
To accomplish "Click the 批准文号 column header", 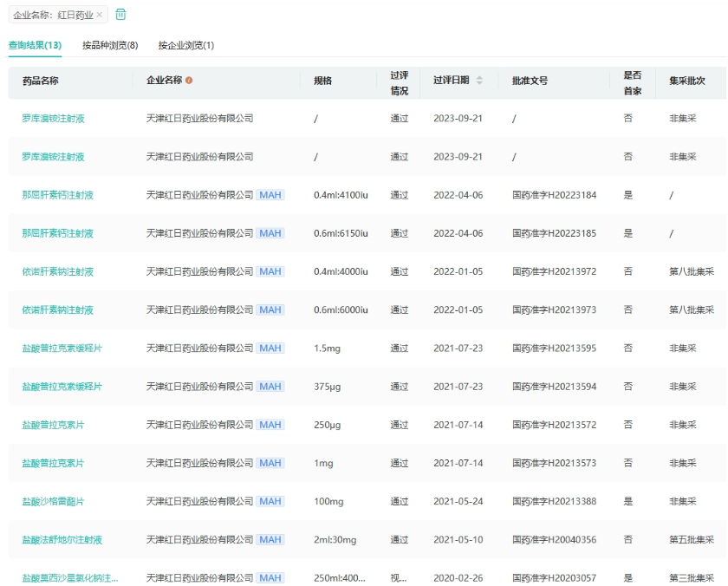I will (x=530, y=81).
